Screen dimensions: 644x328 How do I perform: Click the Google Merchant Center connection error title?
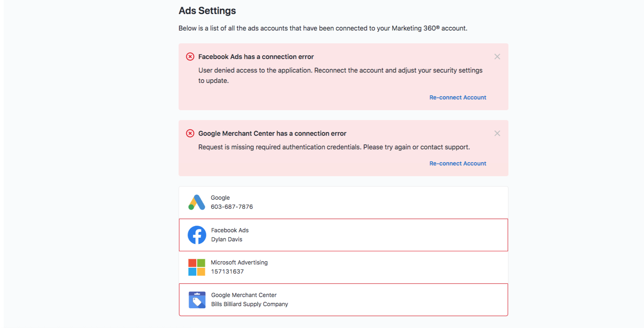tap(272, 133)
